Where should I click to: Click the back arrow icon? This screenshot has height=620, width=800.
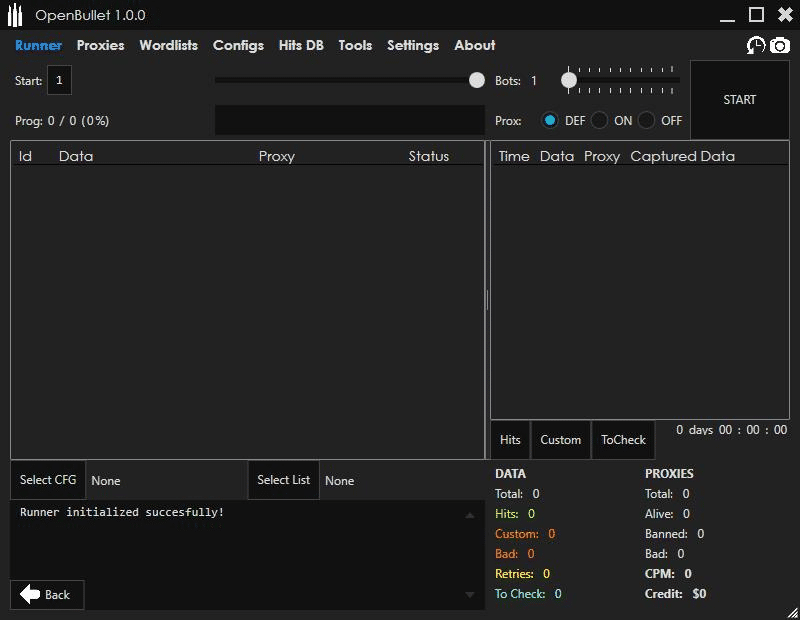point(30,595)
